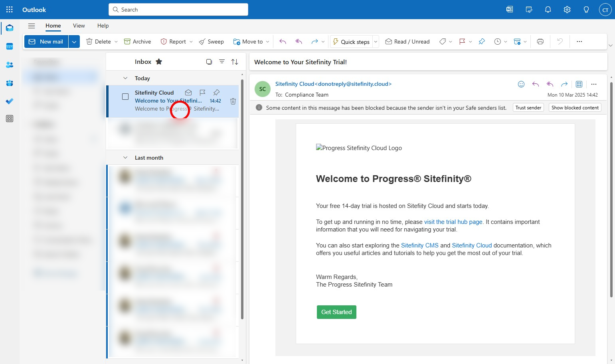The width and height of the screenshot is (615, 364).
Task: Add a reaction with the smiley icon
Action: point(521,84)
